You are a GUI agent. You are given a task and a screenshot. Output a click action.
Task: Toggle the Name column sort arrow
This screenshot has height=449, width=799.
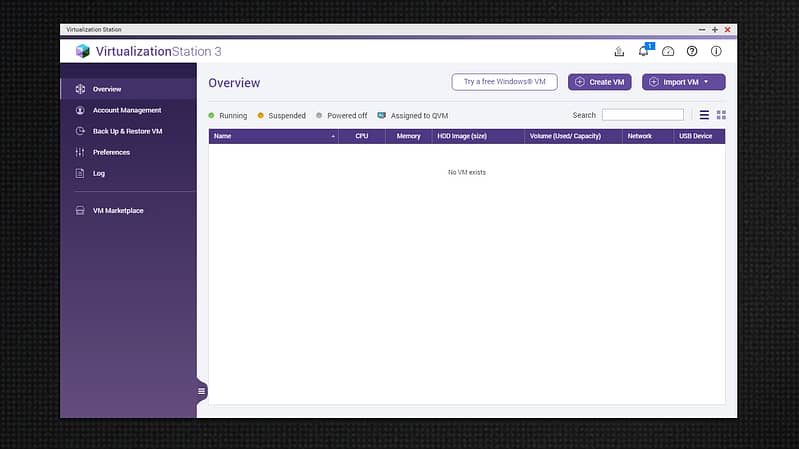point(333,137)
